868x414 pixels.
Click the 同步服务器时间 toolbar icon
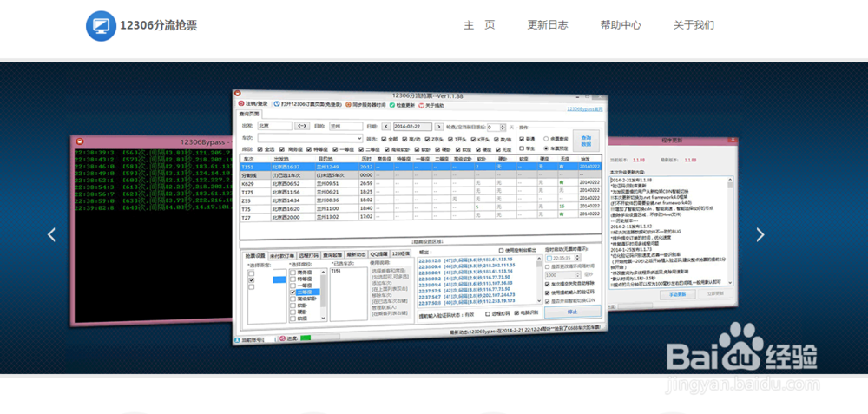[348, 104]
